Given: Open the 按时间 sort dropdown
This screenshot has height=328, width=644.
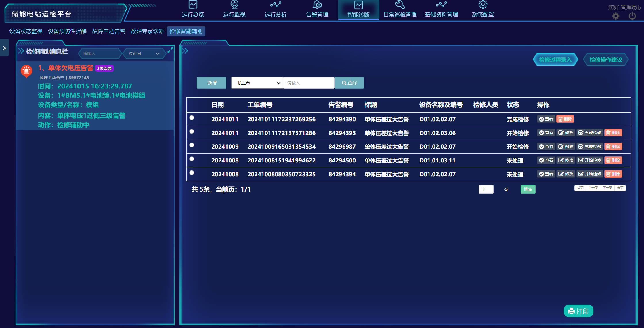Looking at the screenshot, I should pos(144,54).
